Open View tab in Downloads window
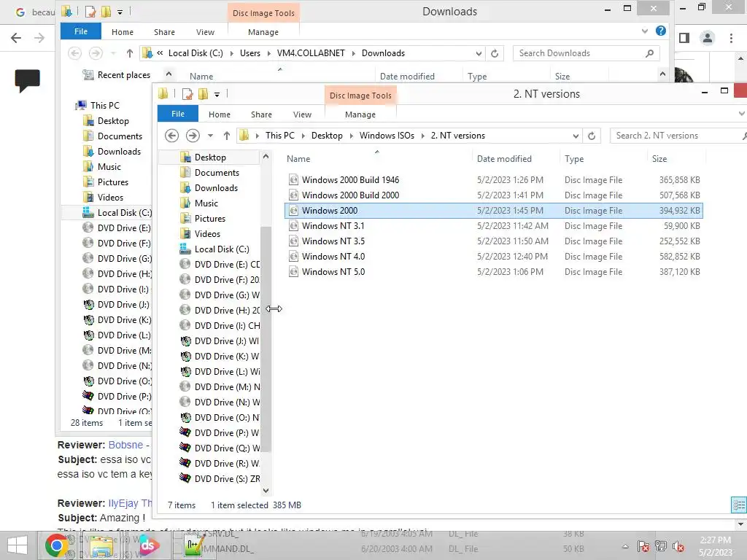 point(205,32)
